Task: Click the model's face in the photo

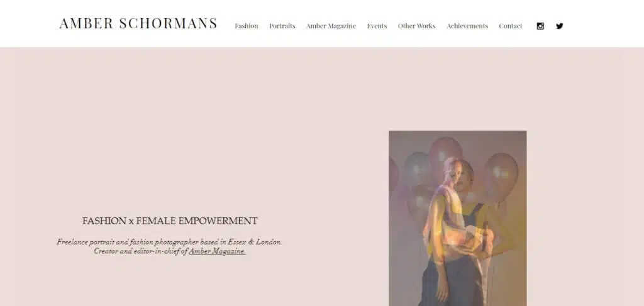Action: point(452,171)
